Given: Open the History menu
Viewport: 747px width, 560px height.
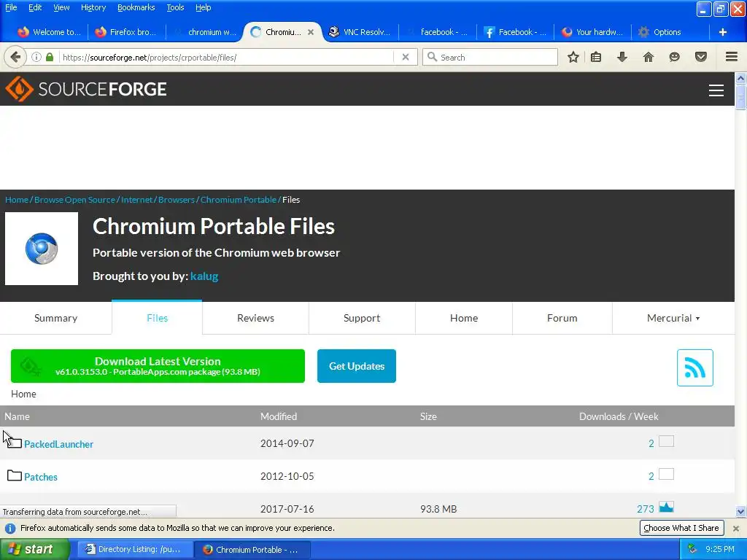Looking at the screenshot, I should pyautogui.click(x=93, y=7).
